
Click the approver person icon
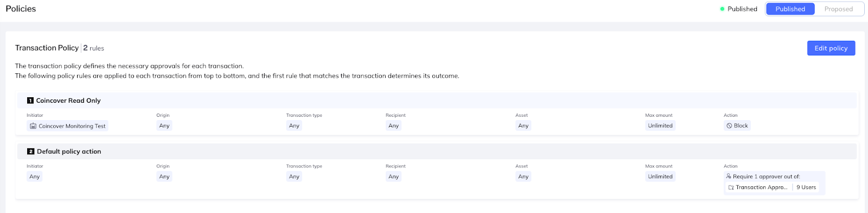[729, 177]
